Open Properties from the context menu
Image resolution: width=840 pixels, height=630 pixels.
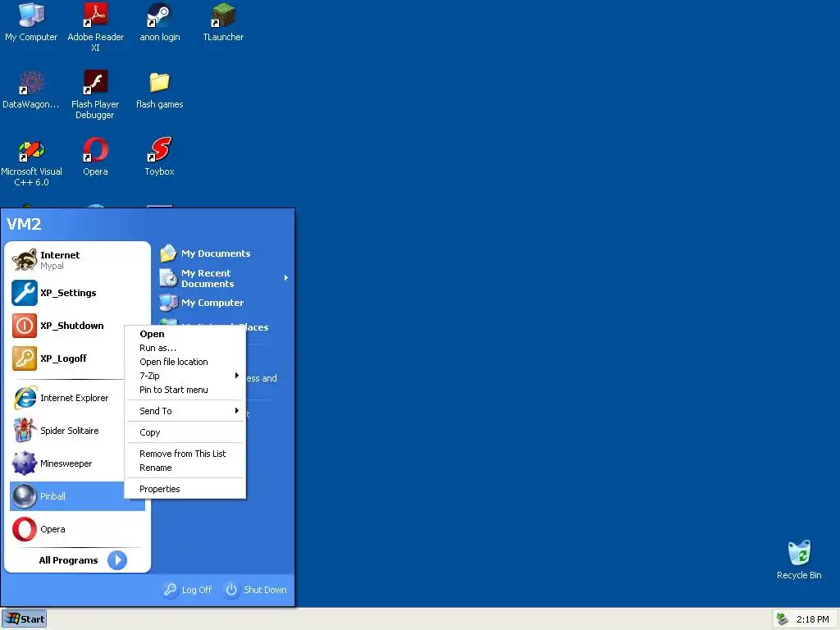[185, 489]
